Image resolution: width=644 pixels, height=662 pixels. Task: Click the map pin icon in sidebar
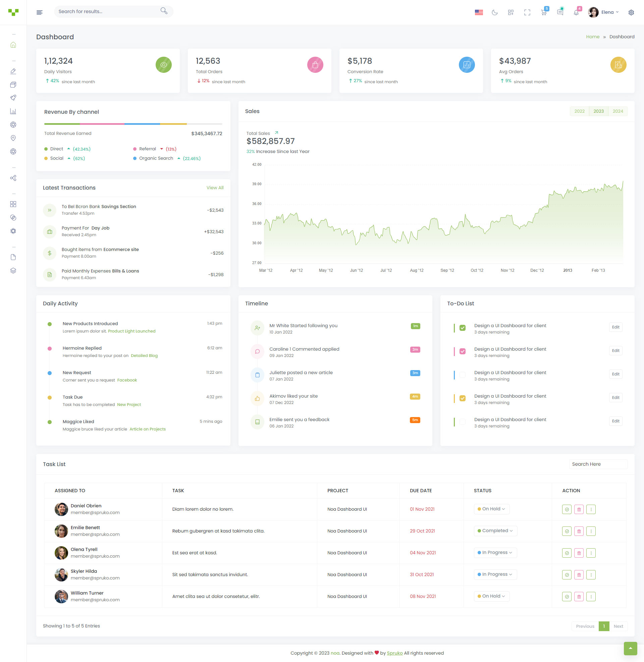[x=13, y=138]
